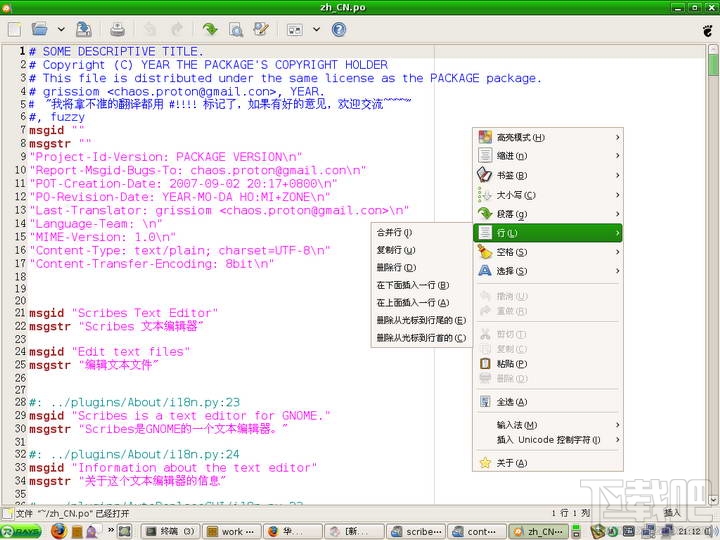Click the select-all icon beside 全选
Screen dimensions: 720x540
pos(485,402)
